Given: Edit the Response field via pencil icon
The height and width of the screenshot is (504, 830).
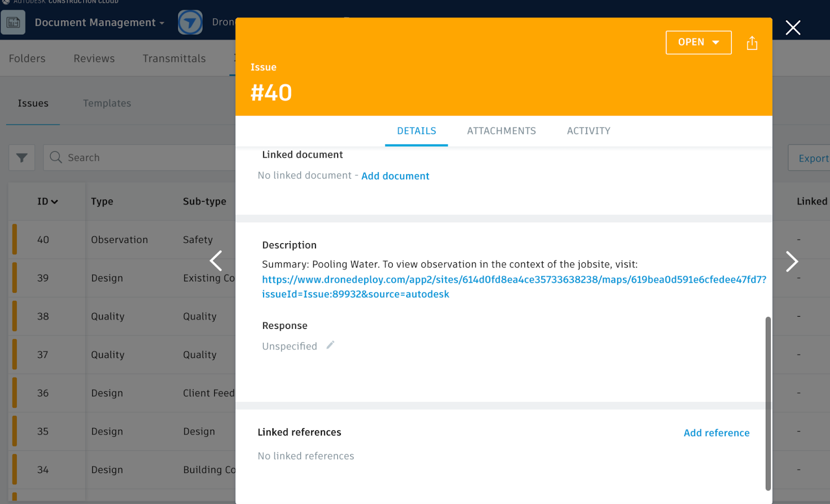Looking at the screenshot, I should click(x=330, y=344).
